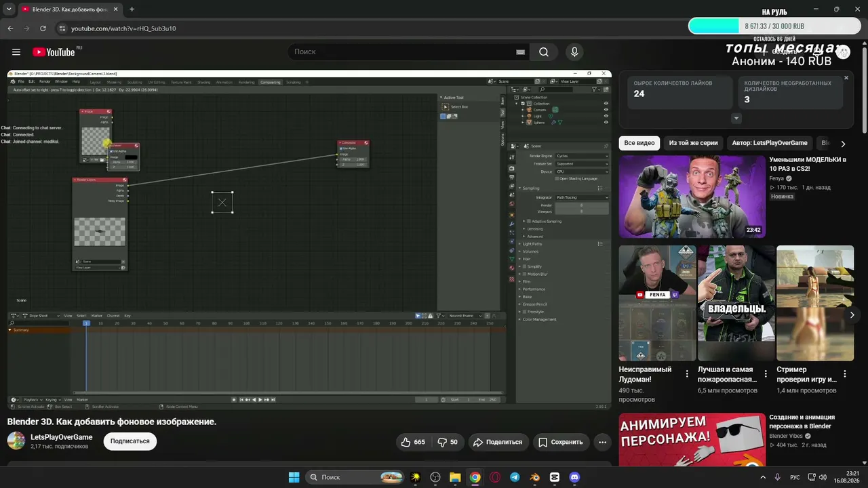The image size is (868, 488).
Task: Open Blender Render menu in video
Action: click(x=45, y=82)
